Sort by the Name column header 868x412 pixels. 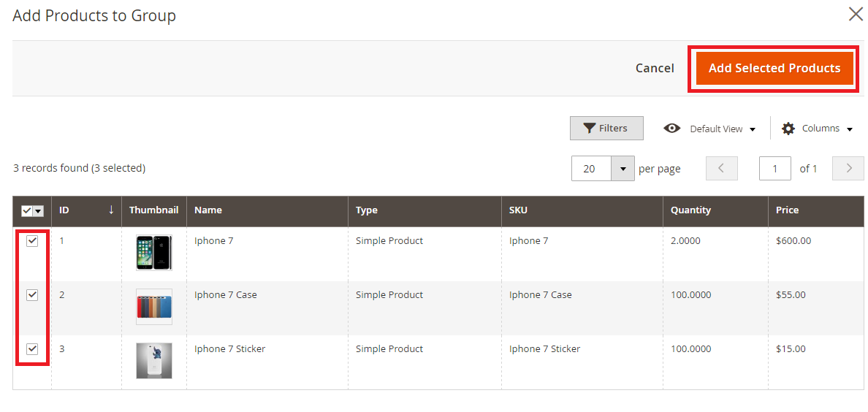coord(267,210)
